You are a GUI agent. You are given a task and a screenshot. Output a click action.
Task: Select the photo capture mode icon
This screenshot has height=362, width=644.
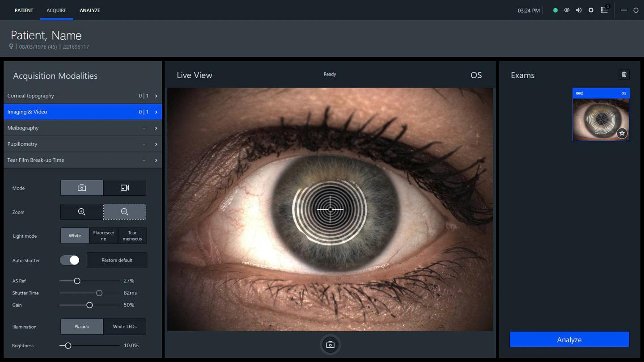(x=82, y=188)
